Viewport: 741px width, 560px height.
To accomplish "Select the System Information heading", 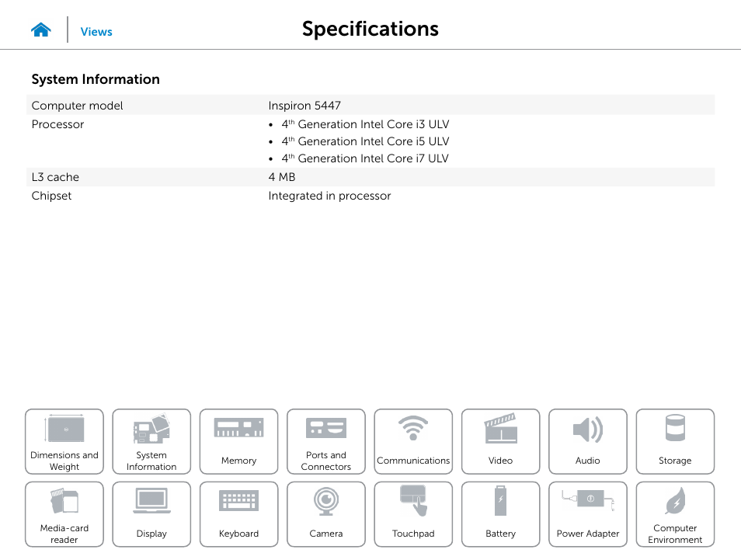I will [x=96, y=79].
